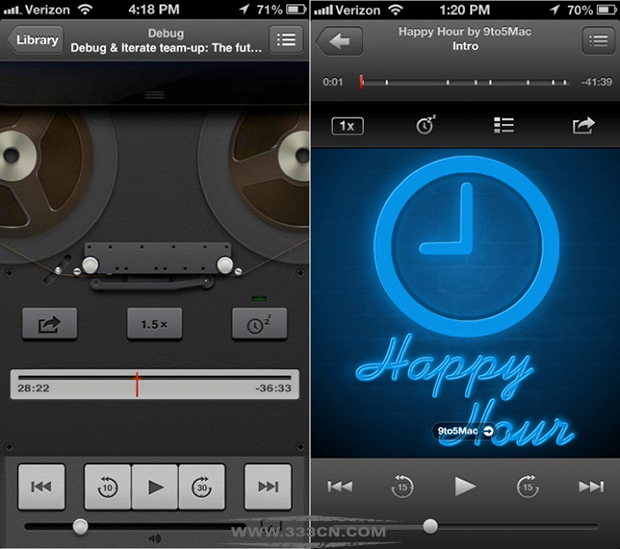Open share button in tape-deck player
This screenshot has height=549, width=620.
pos(49,324)
